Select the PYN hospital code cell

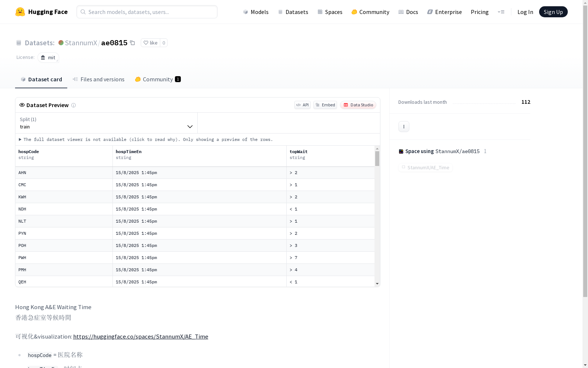tap(64, 233)
